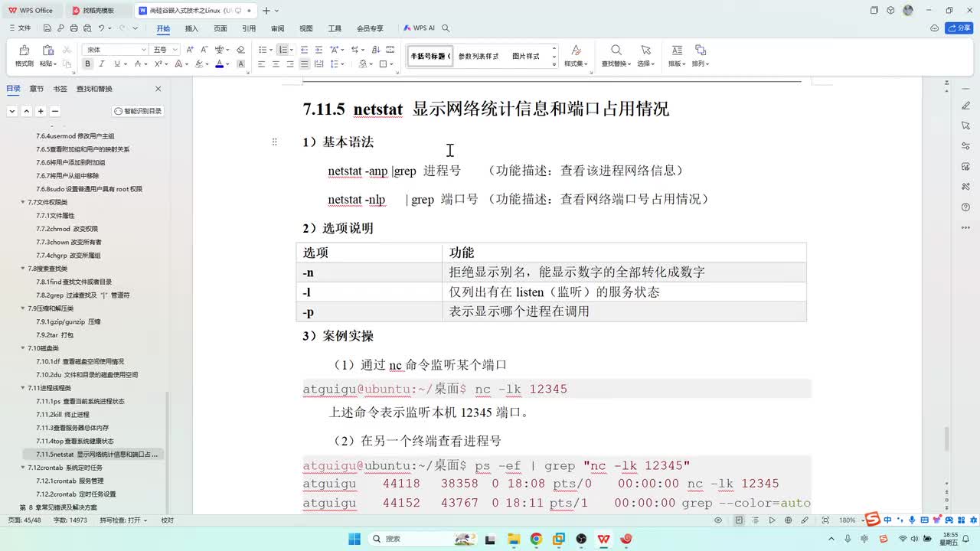Open the 180% zoom level dropdown
This screenshot has width=980, height=551.
tap(850, 520)
